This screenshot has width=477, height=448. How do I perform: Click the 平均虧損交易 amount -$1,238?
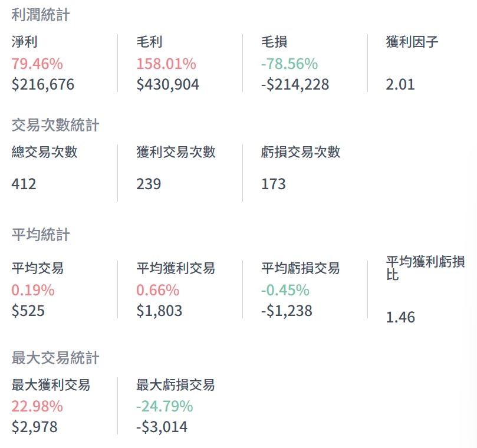coord(287,311)
